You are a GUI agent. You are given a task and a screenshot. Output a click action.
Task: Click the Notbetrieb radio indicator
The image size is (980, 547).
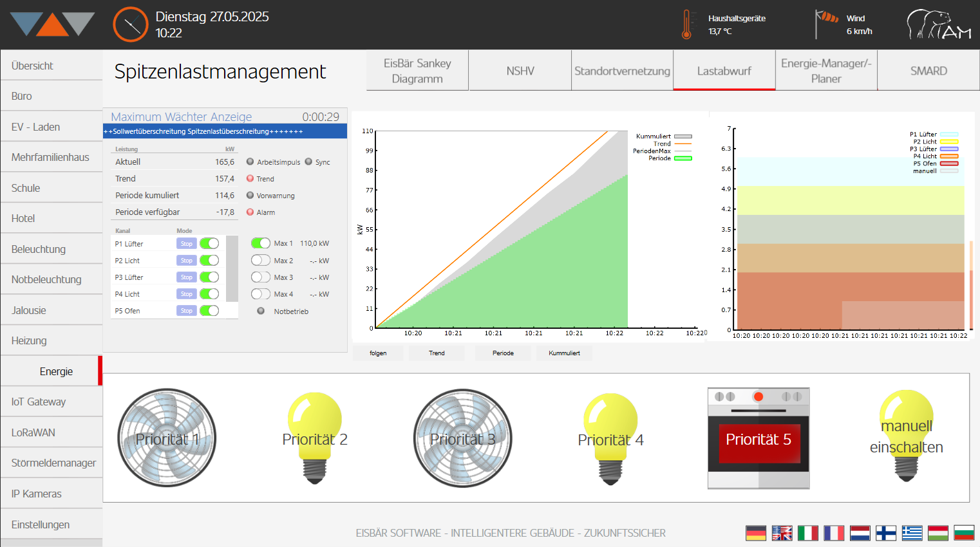click(261, 311)
